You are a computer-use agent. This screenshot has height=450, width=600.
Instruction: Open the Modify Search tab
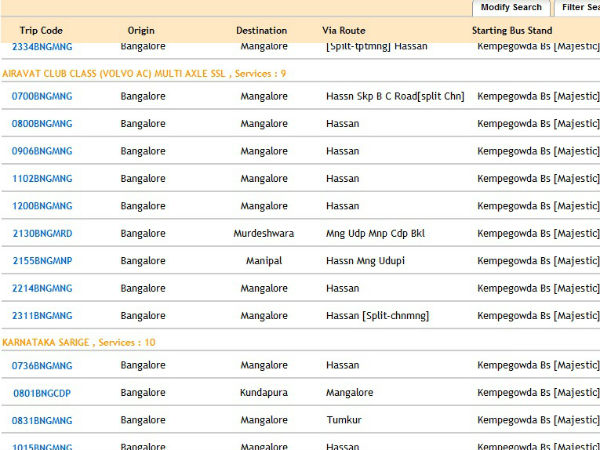(511, 7)
